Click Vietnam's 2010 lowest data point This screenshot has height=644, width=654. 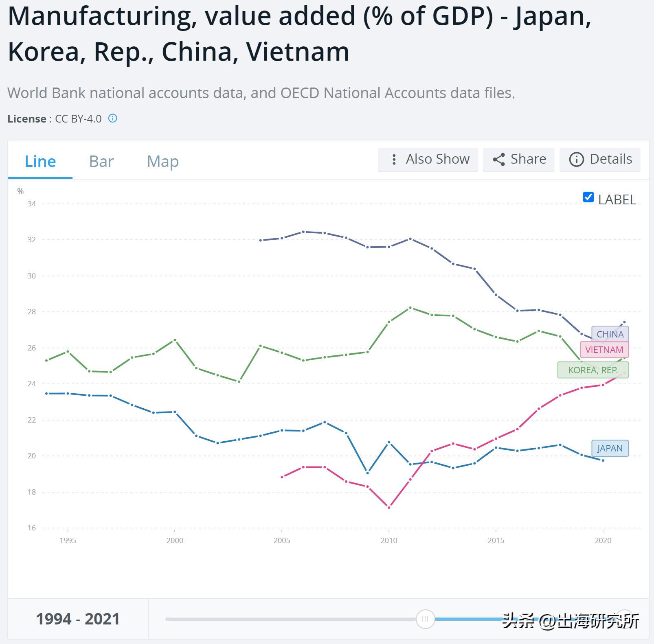(x=389, y=508)
